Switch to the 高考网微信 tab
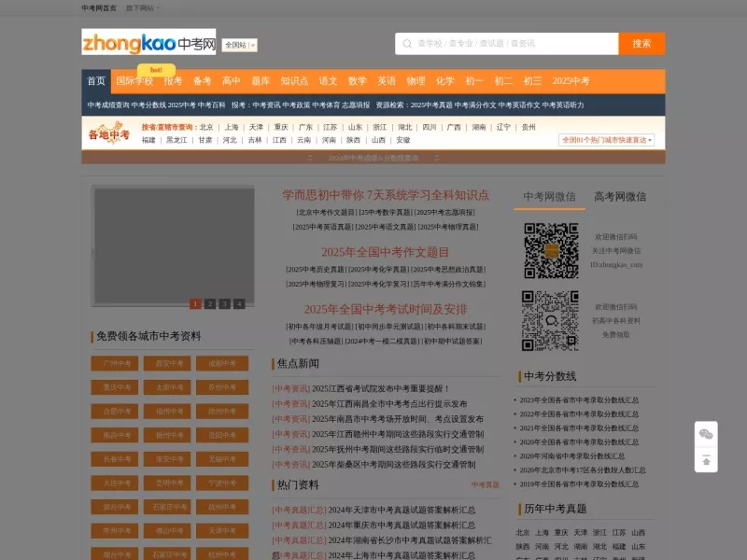The height and width of the screenshot is (560, 747). [x=620, y=197]
